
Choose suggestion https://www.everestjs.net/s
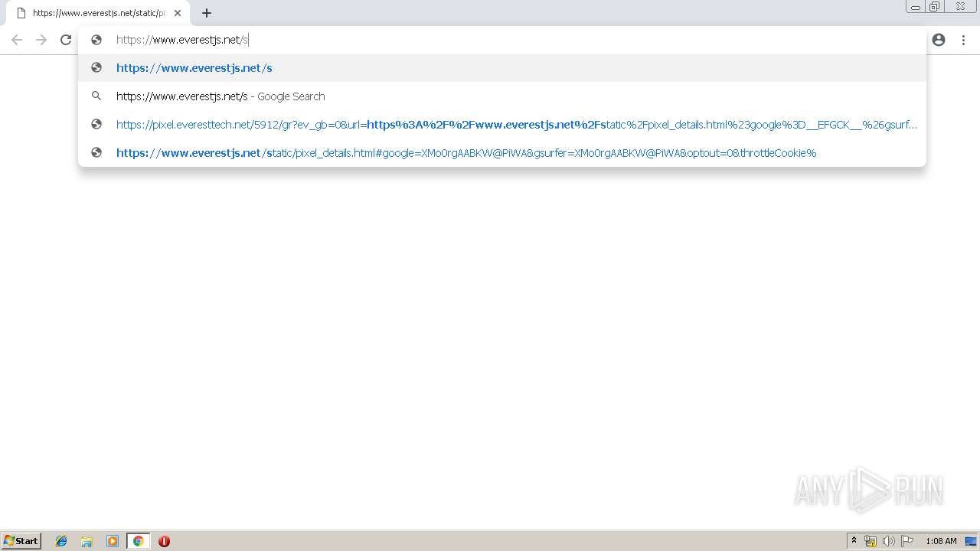[x=502, y=68]
